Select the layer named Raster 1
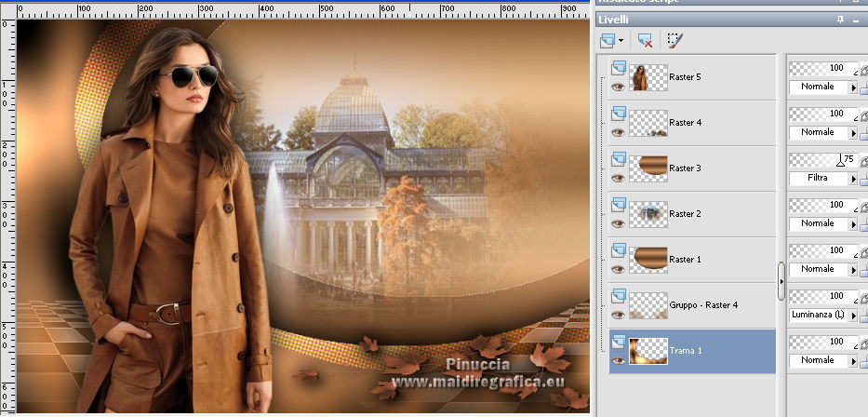Screen dimensions: 868x417 click(685, 259)
